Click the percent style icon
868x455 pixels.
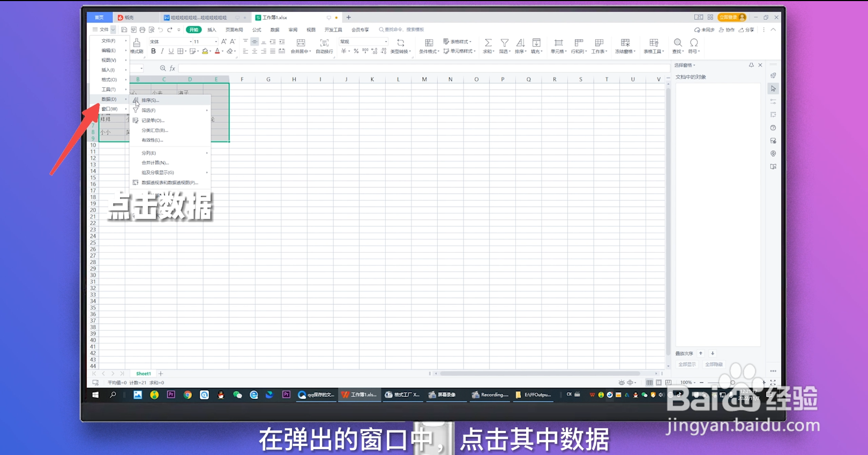[x=356, y=51]
